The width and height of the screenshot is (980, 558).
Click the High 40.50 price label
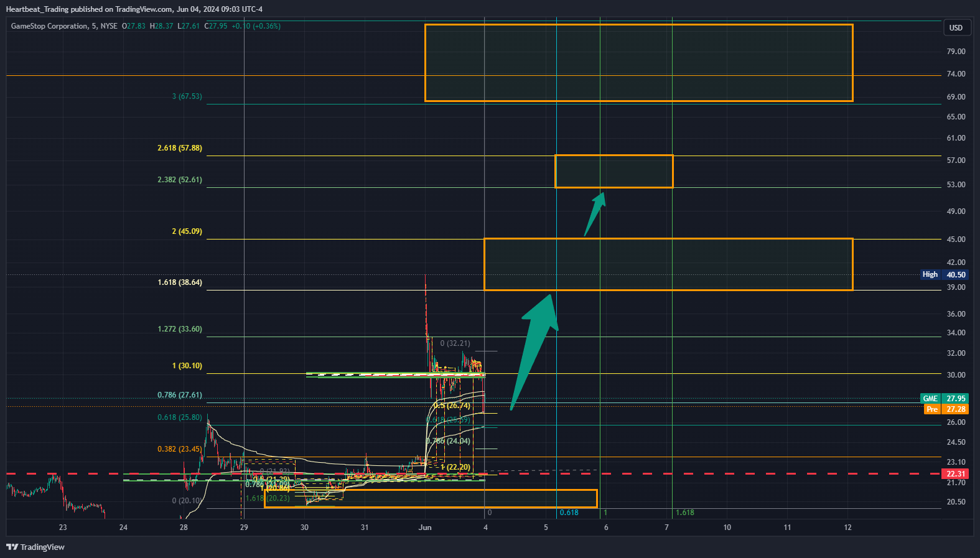tap(943, 274)
